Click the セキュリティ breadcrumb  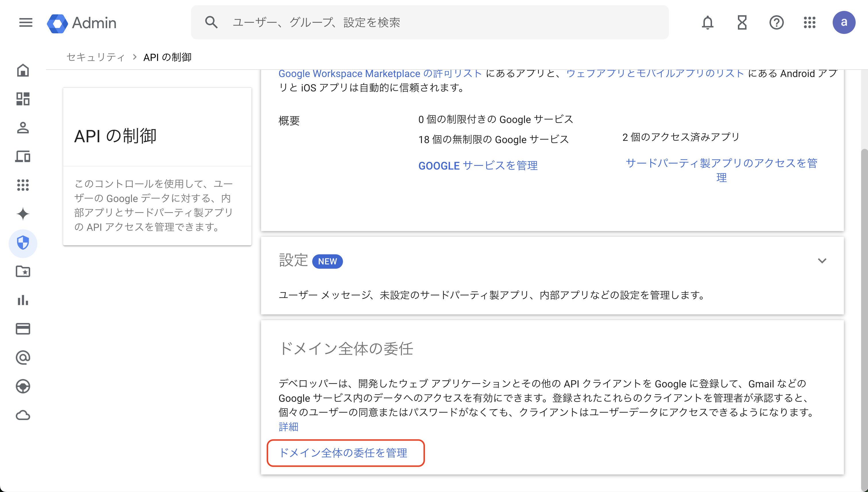point(96,57)
